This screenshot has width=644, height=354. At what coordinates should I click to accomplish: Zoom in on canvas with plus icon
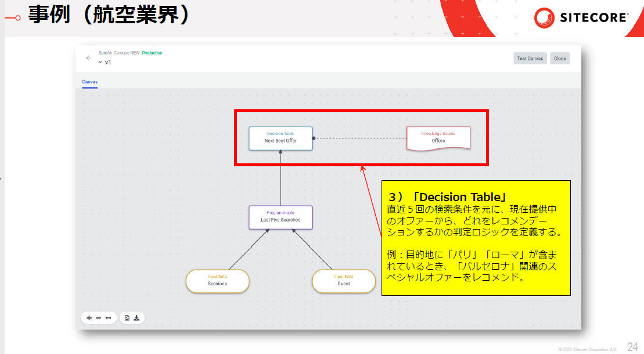pos(89,318)
